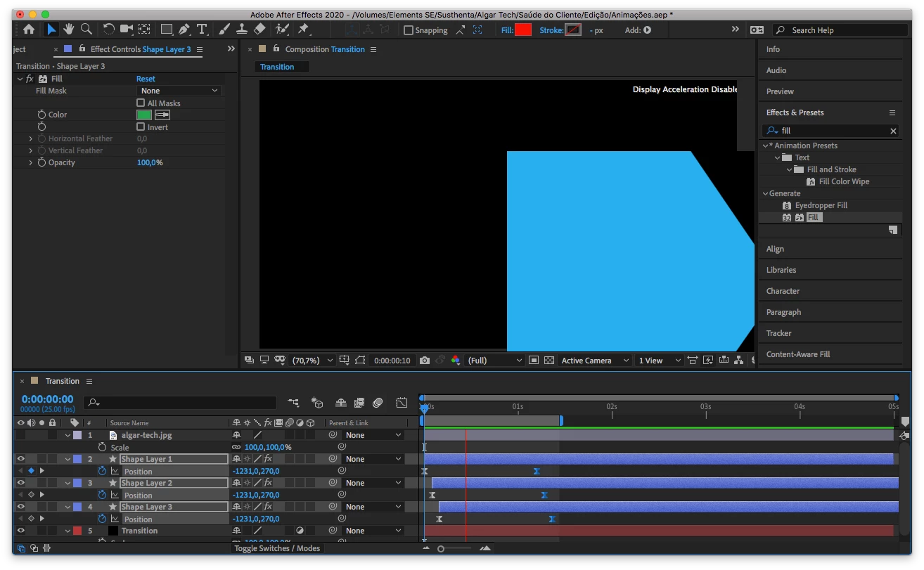
Task: Select the Pan Behind anchor point tool
Action: point(144,30)
